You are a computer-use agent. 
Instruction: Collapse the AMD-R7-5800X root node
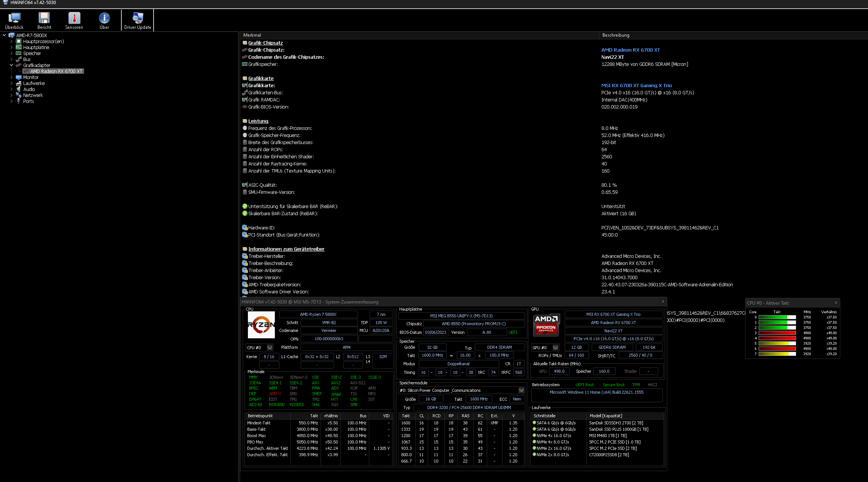pyautogui.click(x=4, y=35)
